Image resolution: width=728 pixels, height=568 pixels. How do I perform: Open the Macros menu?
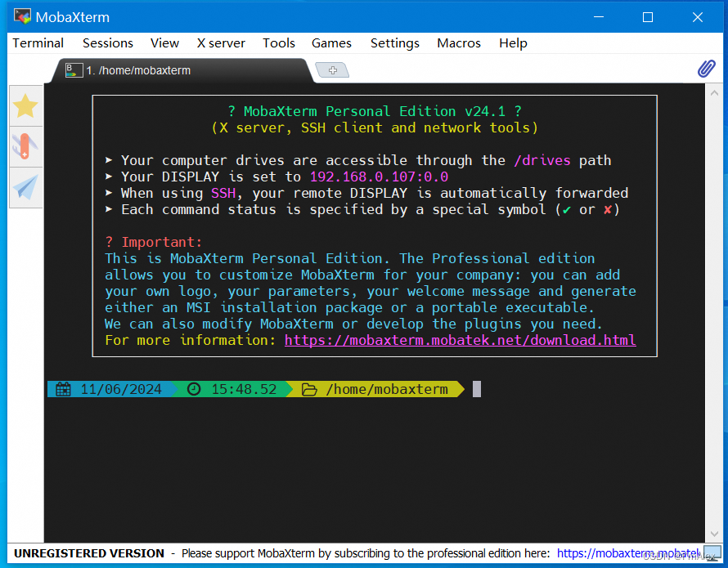coord(459,43)
